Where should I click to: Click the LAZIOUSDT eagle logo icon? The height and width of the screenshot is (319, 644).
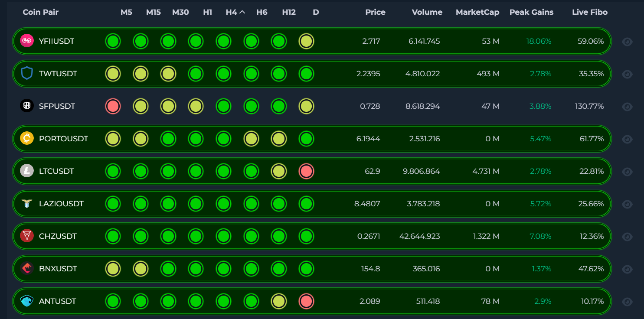[27, 204]
